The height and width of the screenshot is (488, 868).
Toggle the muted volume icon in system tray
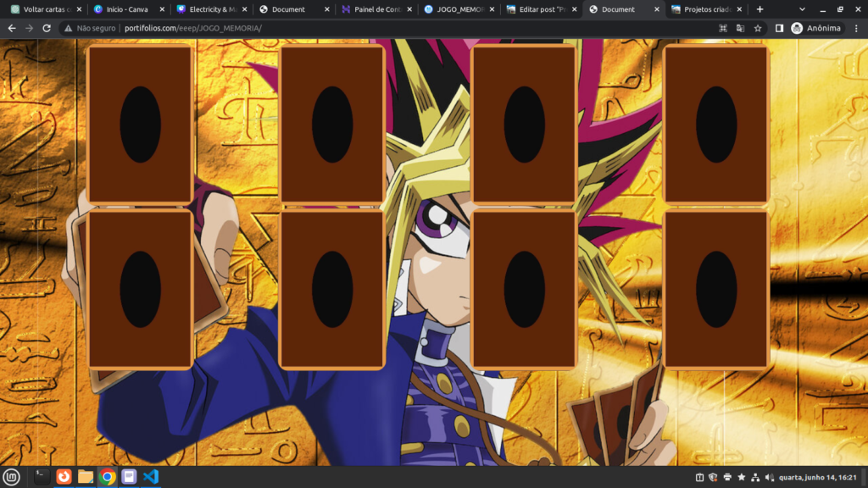(769, 477)
